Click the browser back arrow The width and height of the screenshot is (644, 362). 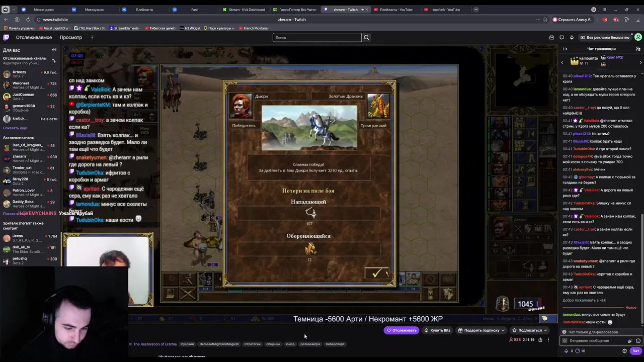pos(6,20)
